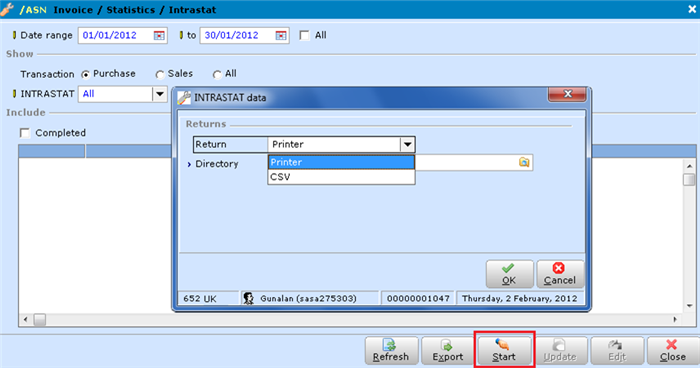Select the Purchase transaction radio button
Viewport: 700px width, 368px height.
coord(85,75)
